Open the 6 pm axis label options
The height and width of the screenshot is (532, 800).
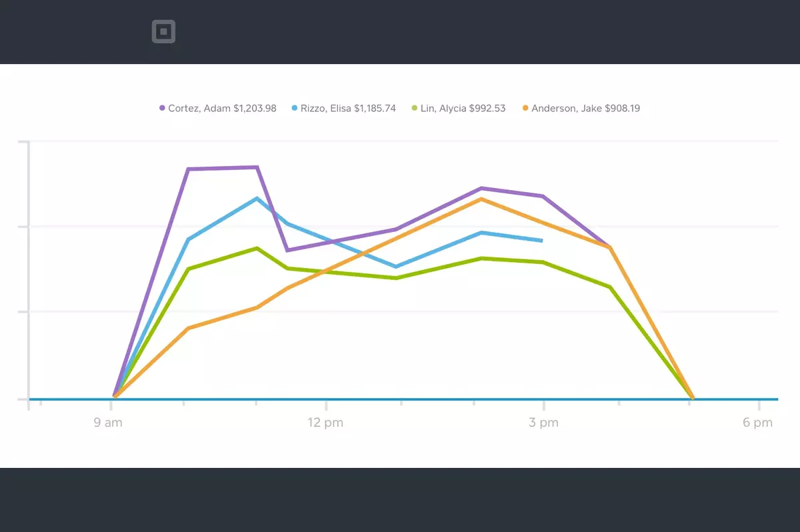[x=757, y=422]
